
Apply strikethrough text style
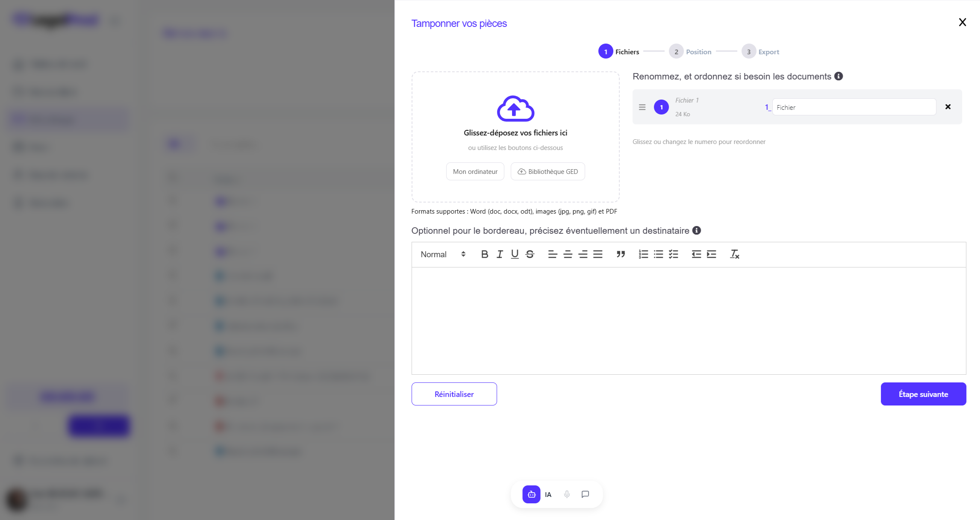click(x=530, y=254)
